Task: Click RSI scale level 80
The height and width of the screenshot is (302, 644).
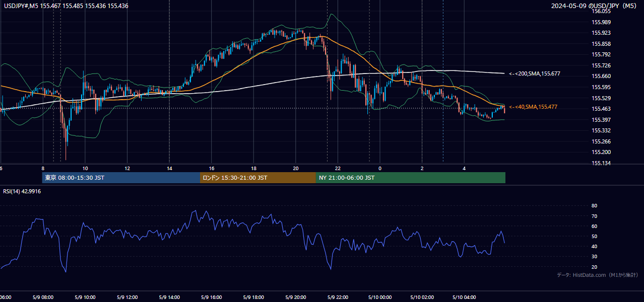Action: [x=594, y=206]
